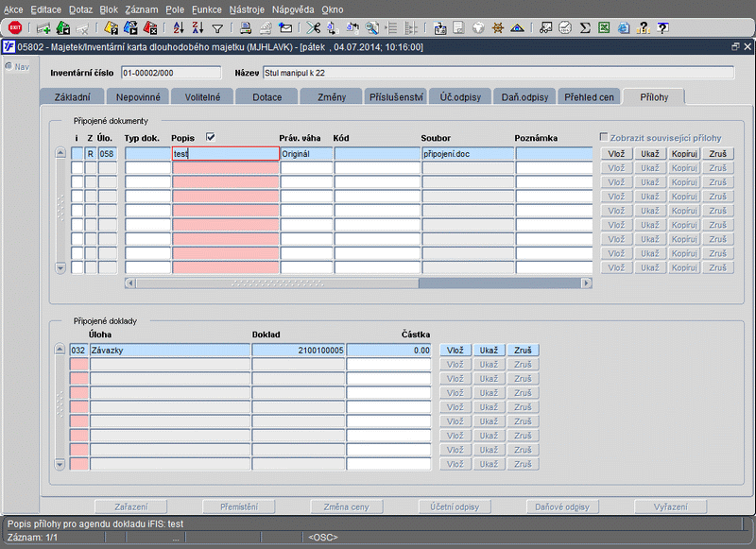Image resolution: width=756 pixels, height=549 pixels.
Task: Click Zruš for the Závazky doklad
Action: coord(523,350)
